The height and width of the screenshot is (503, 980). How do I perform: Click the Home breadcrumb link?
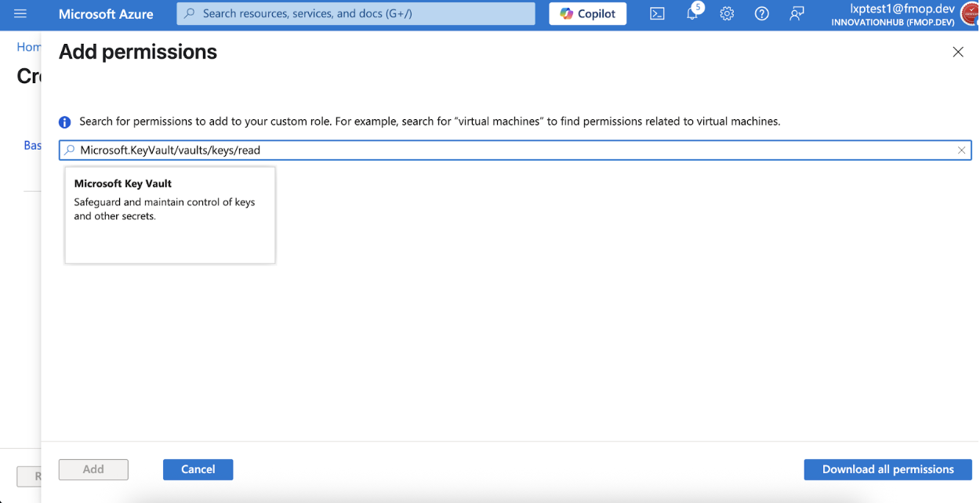[29, 47]
